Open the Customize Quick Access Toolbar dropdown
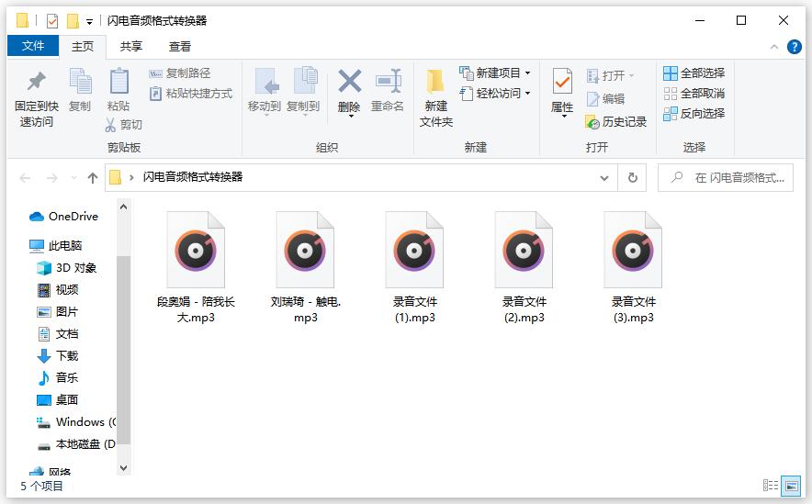Screen dimensions: 812x504 (90, 22)
